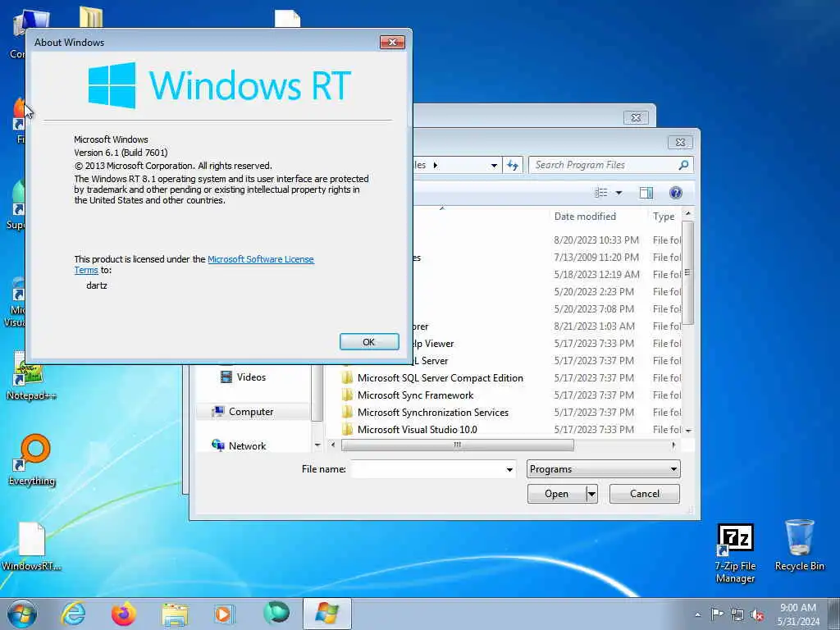Click the file list vertical scrollbar thumb
The height and width of the screenshot is (630, 840).
(688, 272)
